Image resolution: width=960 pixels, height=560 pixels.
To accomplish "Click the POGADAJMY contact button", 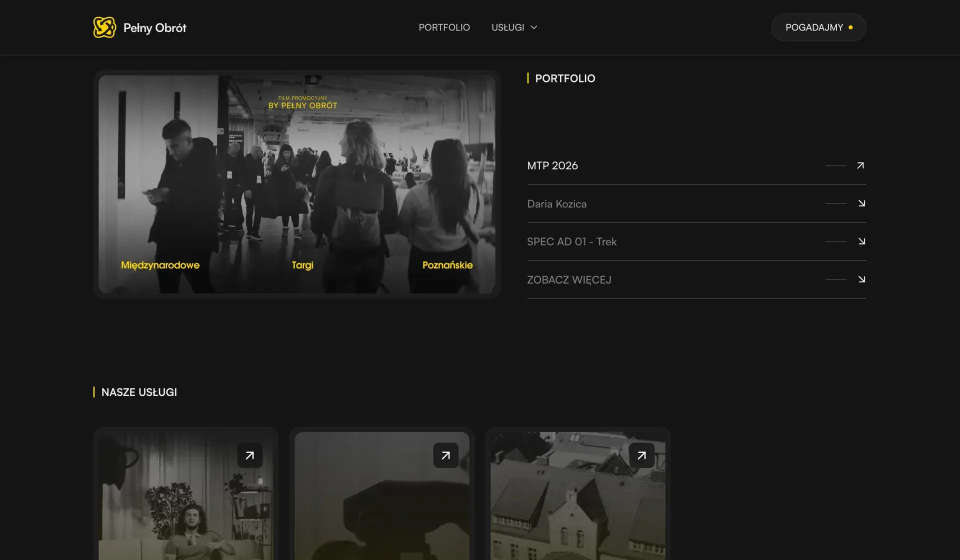I will point(818,27).
